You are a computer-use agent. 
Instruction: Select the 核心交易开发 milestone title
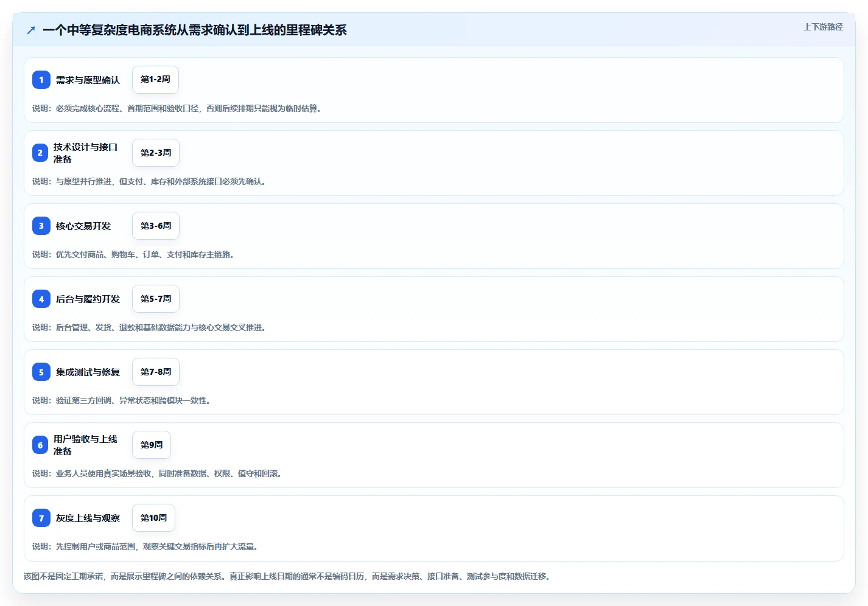click(x=83, y=226)
